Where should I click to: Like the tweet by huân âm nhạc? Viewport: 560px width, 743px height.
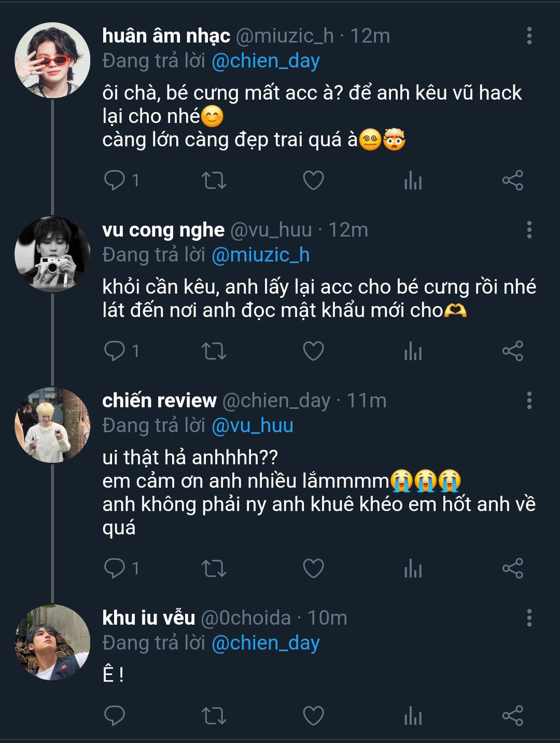coord(313,180)
